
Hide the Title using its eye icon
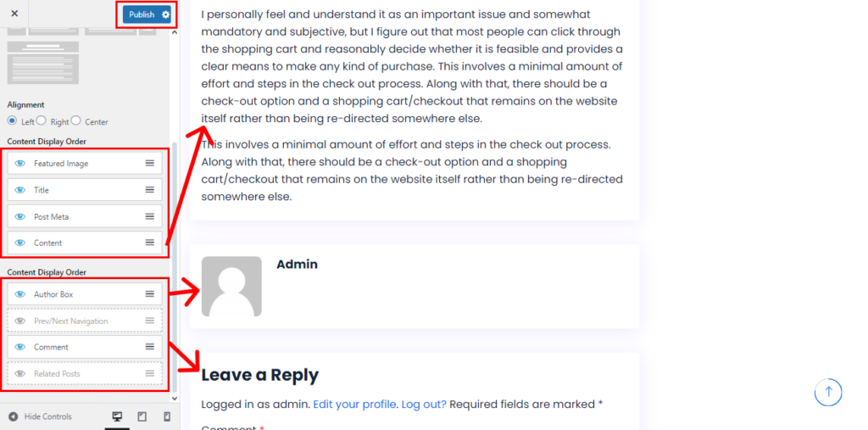click(x=20, y=190)
